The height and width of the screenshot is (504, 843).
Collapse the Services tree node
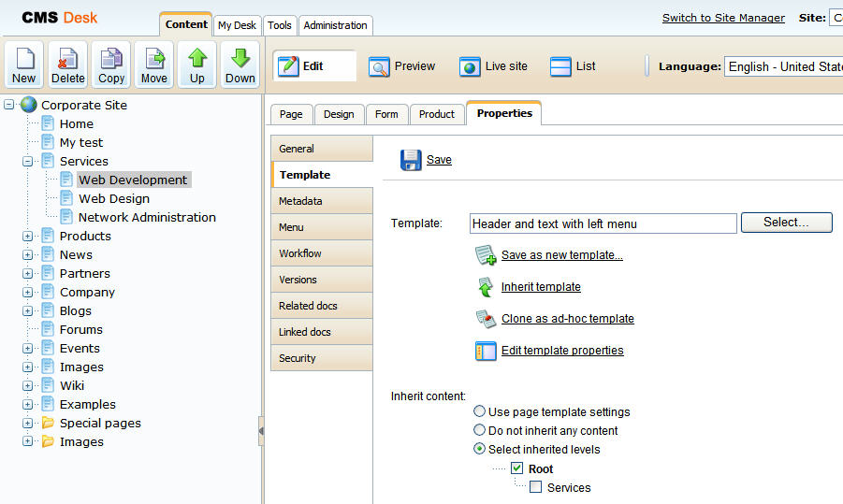pyautogui.click(x=27, y=161)
